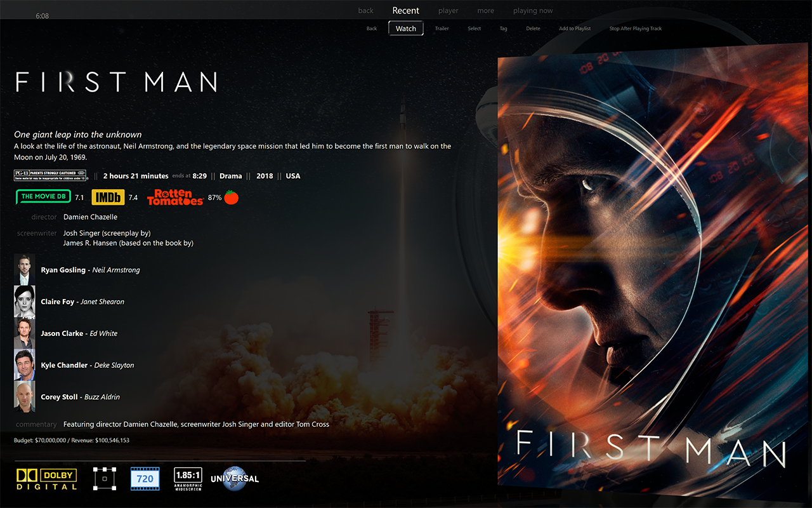Click The Movie DB score 7.1

79,198
